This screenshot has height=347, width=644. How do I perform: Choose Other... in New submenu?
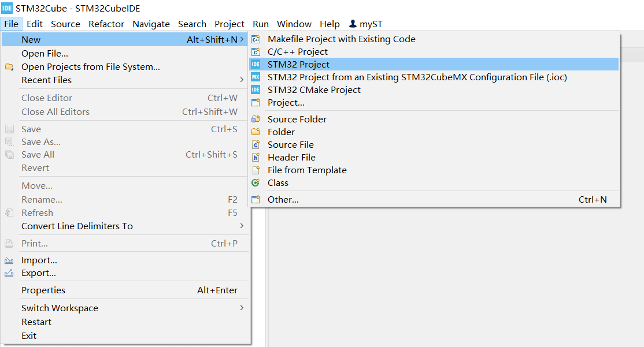coord(434,199)
